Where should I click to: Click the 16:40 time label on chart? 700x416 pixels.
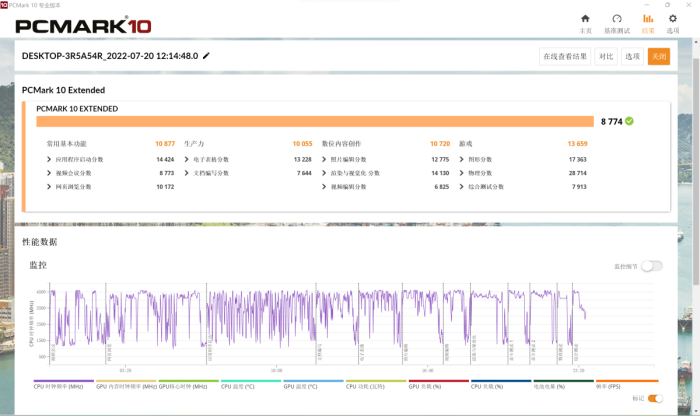428,370
